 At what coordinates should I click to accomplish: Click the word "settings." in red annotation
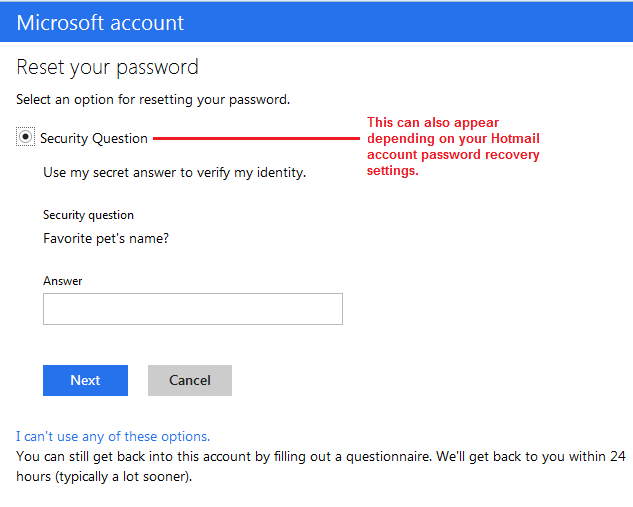(392, 171)
